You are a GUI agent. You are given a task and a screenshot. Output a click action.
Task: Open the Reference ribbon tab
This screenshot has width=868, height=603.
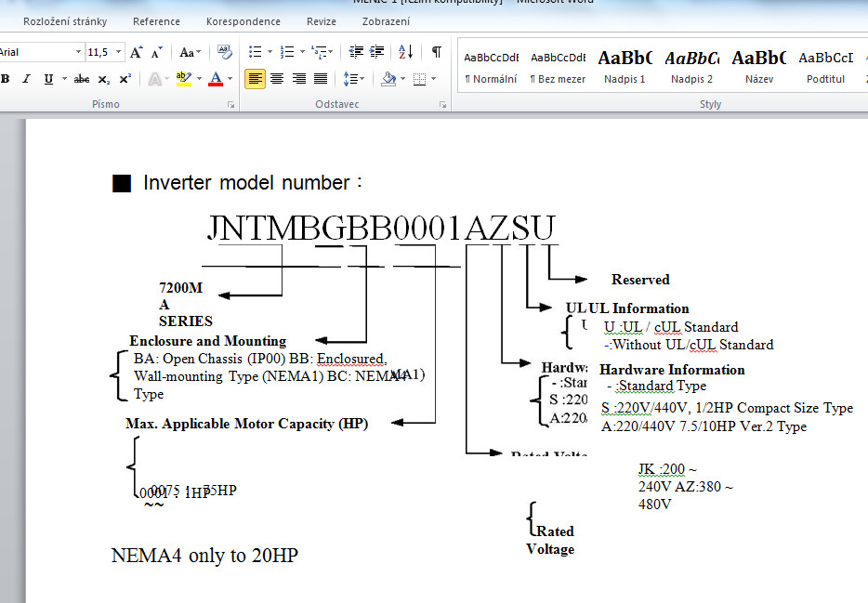pos(156,21)
